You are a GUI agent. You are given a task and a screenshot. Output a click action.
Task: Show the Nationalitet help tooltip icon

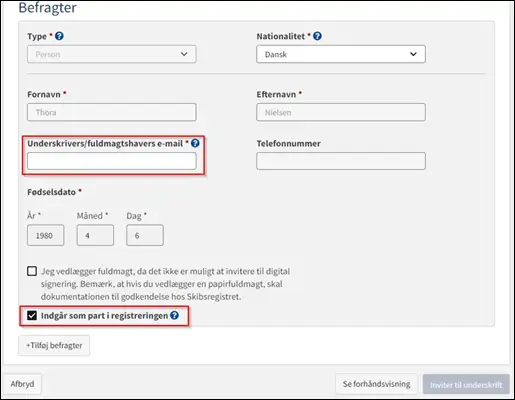click(x=317, y=36)
